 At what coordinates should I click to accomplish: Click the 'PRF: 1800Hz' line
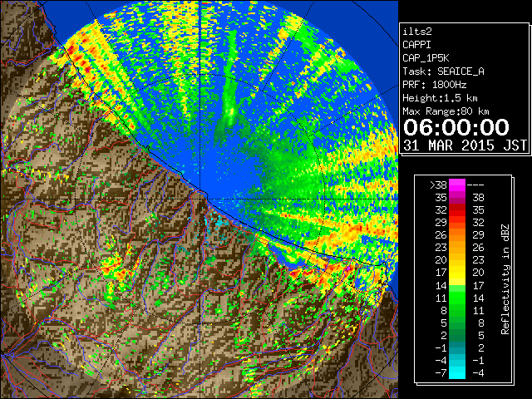[435, 85]
